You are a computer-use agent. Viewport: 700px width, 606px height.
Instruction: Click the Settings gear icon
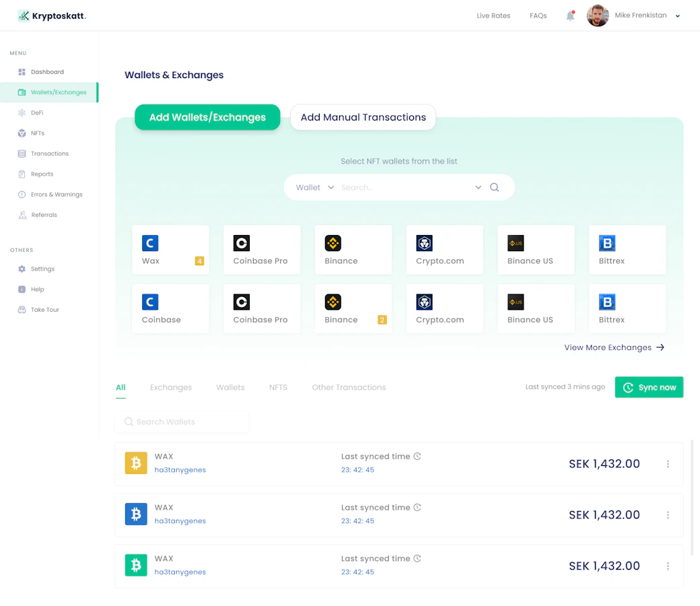[22, 269]
